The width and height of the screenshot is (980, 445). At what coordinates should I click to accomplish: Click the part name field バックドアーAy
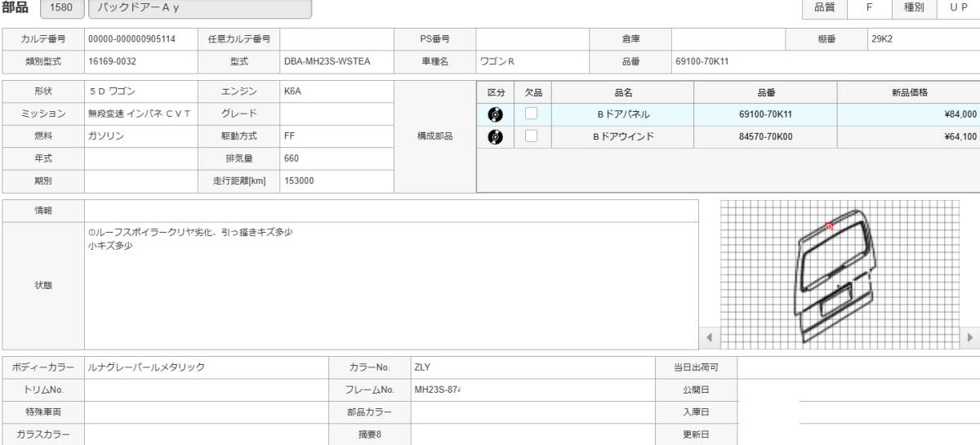200,8
